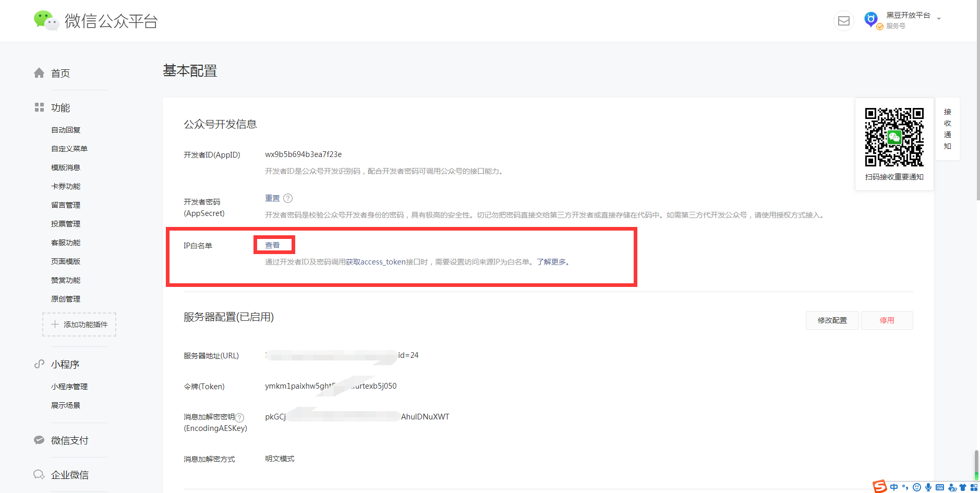Click AppID value wx9b5b694b3ea7f23e
This screenshot has width=980, height=493.
pos(303,154)
